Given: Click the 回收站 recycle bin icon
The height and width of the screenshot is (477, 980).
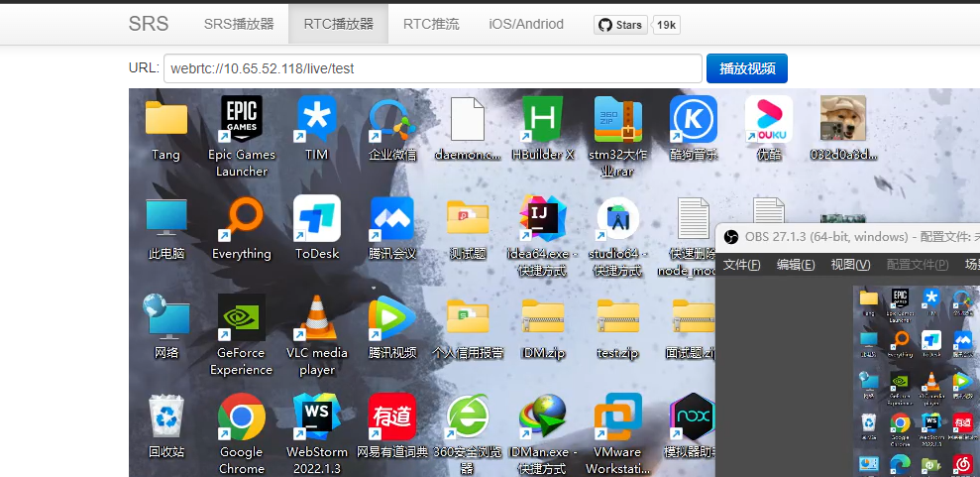Looking at the screenshot, I should point(166,417).
